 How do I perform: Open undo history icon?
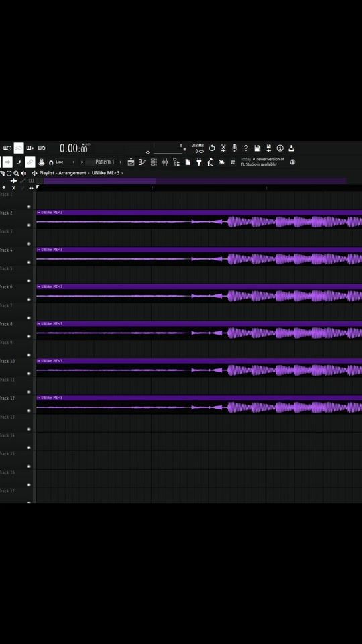coord(213,148)
